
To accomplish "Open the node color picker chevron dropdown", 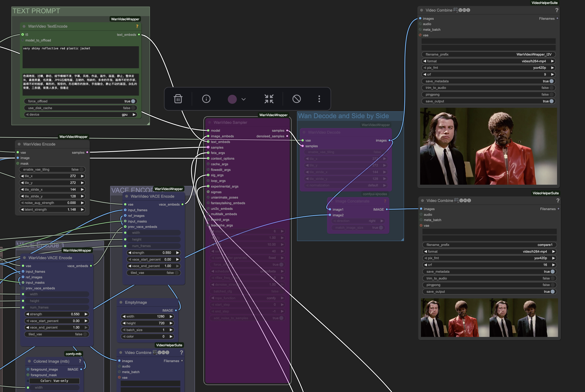I will coord(244,99).
